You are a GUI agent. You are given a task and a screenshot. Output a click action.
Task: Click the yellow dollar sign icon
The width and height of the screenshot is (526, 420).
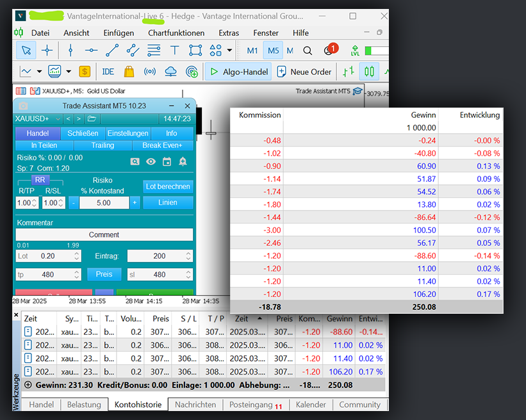point(85,72)
